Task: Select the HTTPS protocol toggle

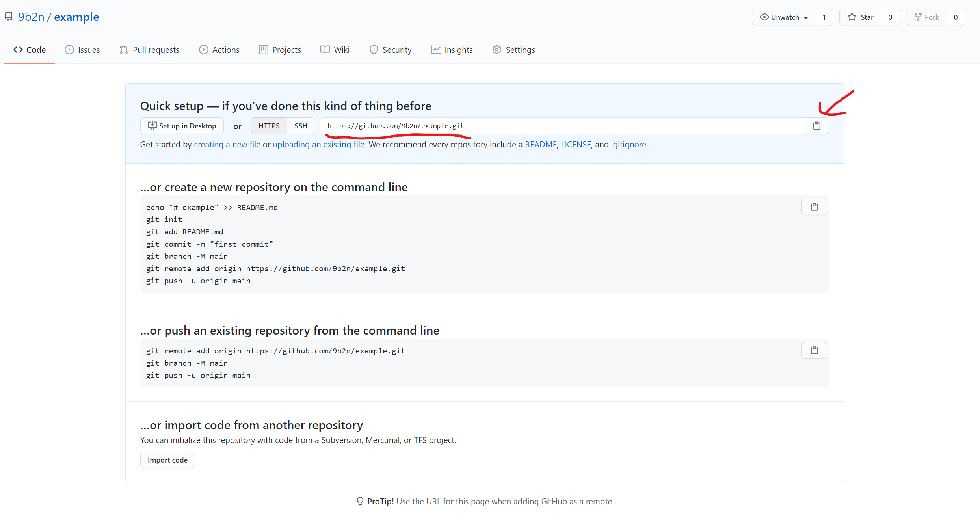Action: 269,126
